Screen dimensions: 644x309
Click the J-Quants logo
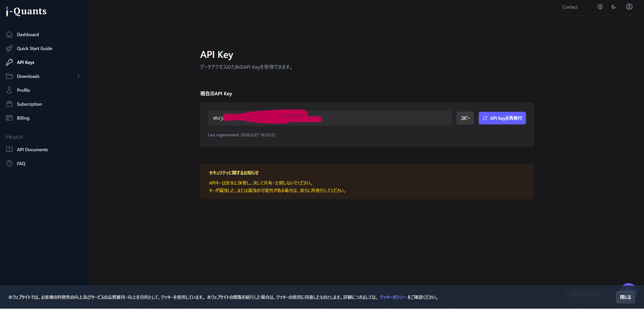(26, 11)
